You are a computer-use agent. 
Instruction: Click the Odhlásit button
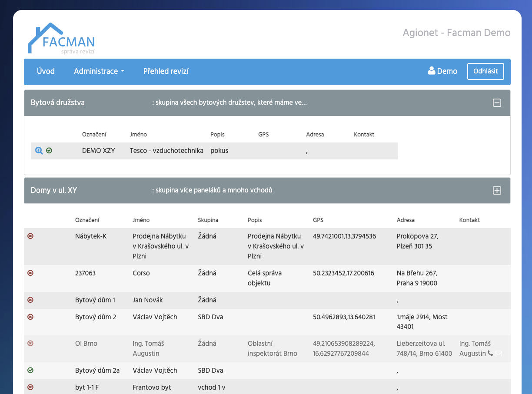[485, 71]
